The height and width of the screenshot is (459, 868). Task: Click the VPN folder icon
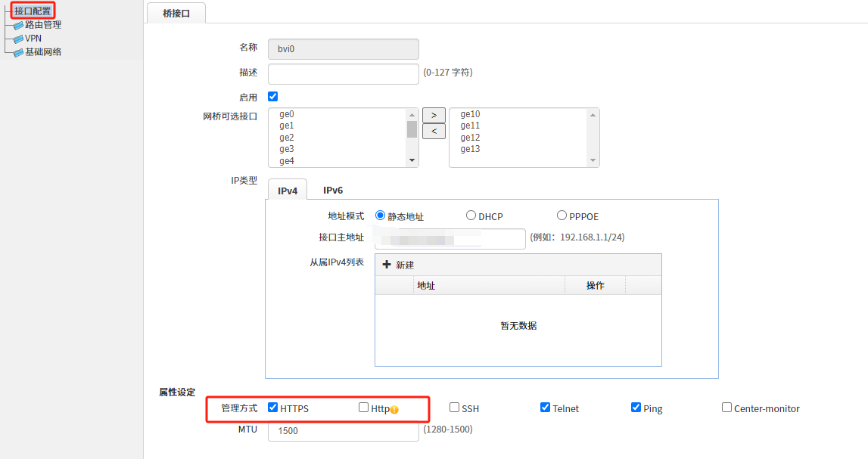18,39
